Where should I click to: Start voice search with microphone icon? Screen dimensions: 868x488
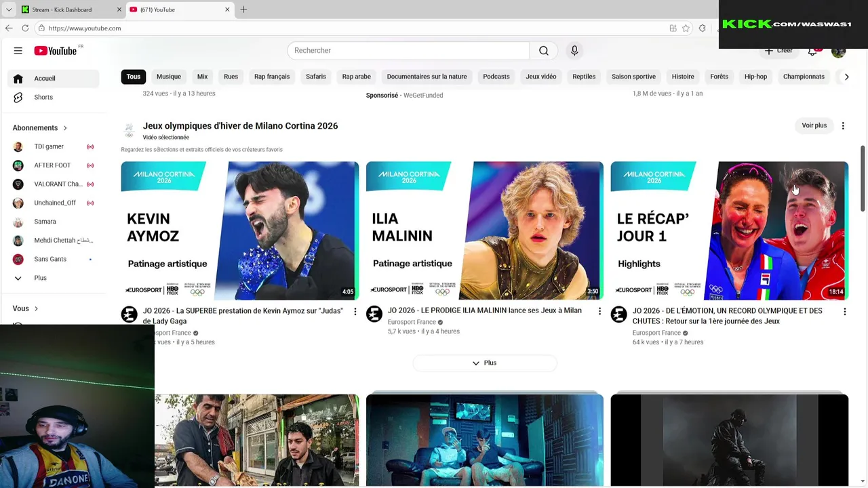coord(574,51)
